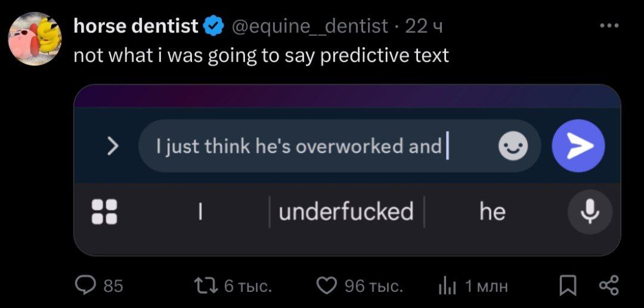The width and height of the screenshot is (644, 308).
Task: Pick the "he" word suggestion
Action: [492, 211]
